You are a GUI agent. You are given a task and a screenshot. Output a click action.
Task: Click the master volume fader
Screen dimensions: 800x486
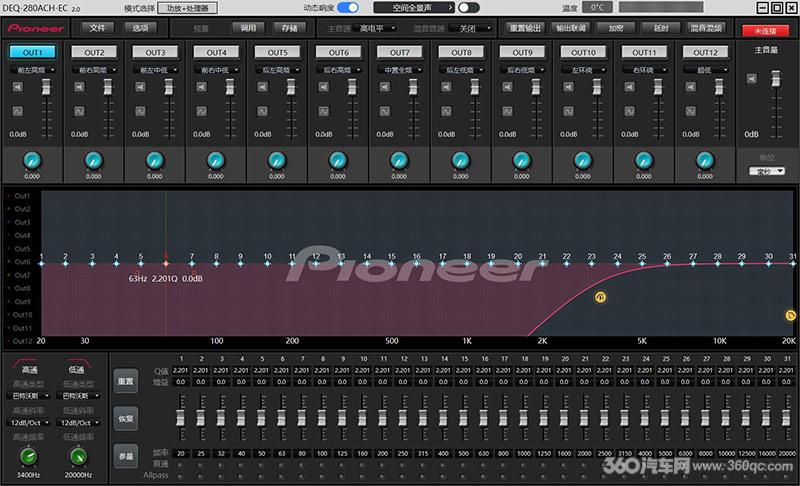click(776, 79)
